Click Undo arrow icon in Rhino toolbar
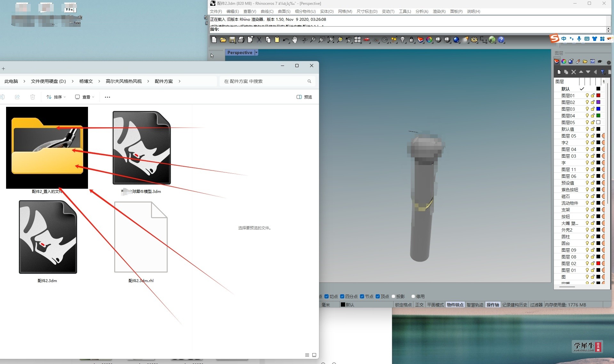The width and height of the screenshot is (614, 364). [286, 40]
